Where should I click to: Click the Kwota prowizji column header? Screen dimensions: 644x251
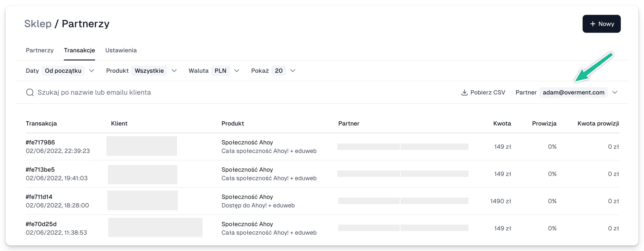598,123
